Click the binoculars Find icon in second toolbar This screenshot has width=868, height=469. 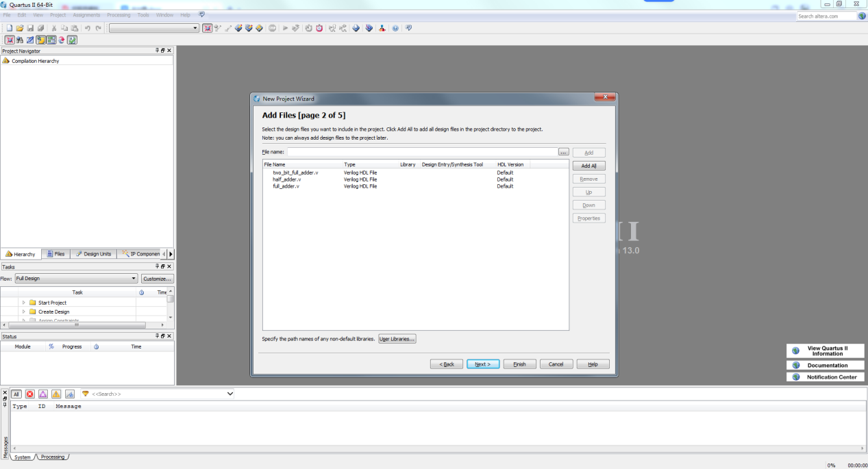pyautogui.click(x=20, y=40)
